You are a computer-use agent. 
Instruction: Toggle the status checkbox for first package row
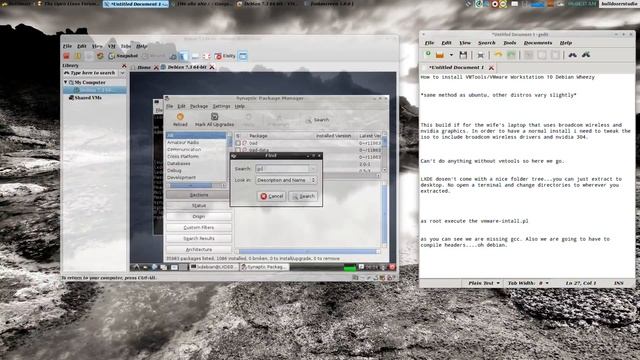pos(238,143)
